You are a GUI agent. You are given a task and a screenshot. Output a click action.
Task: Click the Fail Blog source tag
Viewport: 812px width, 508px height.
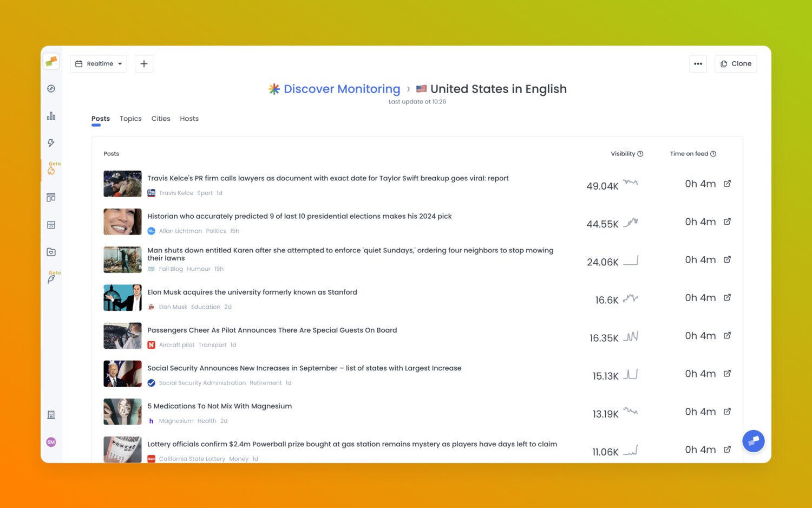pos(171,269)
